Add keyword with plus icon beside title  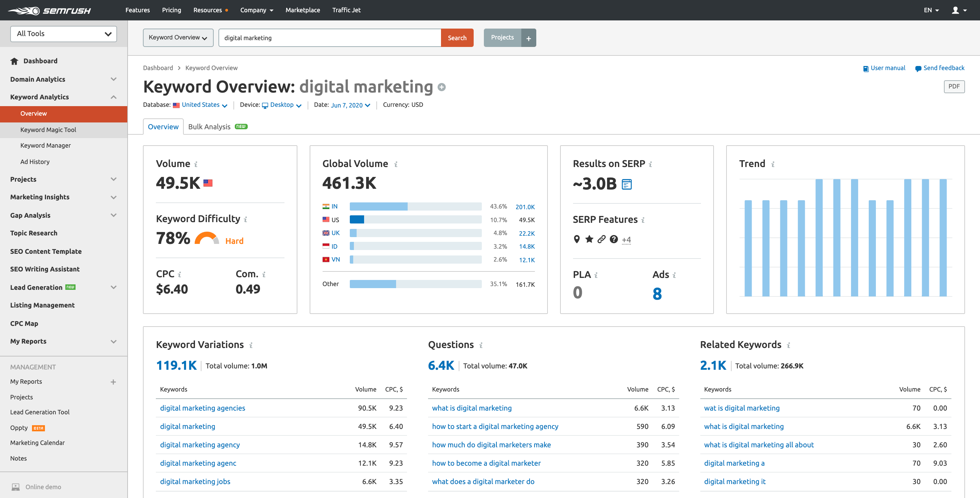click(441, 87)
